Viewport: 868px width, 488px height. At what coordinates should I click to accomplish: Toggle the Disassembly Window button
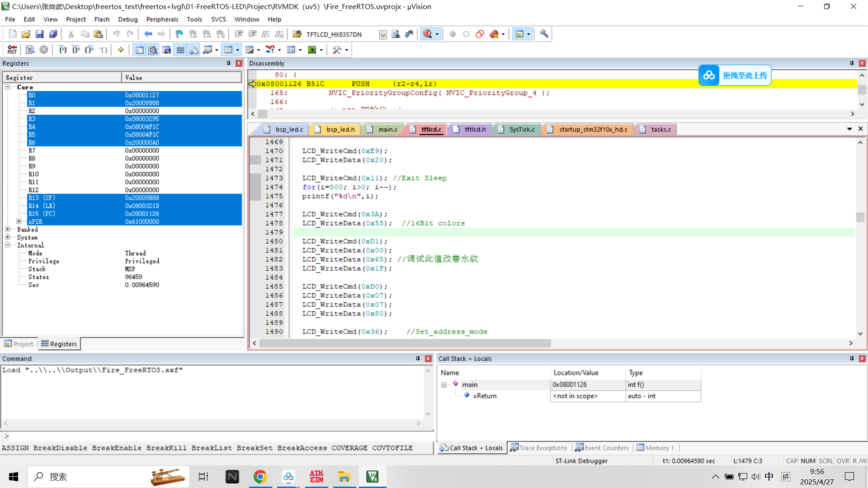click(153, 50)
